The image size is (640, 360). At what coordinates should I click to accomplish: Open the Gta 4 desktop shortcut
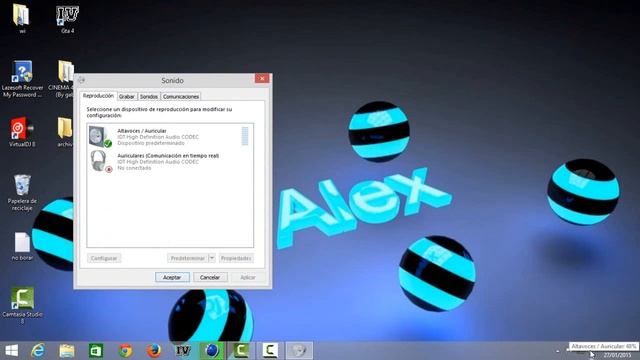67,16
